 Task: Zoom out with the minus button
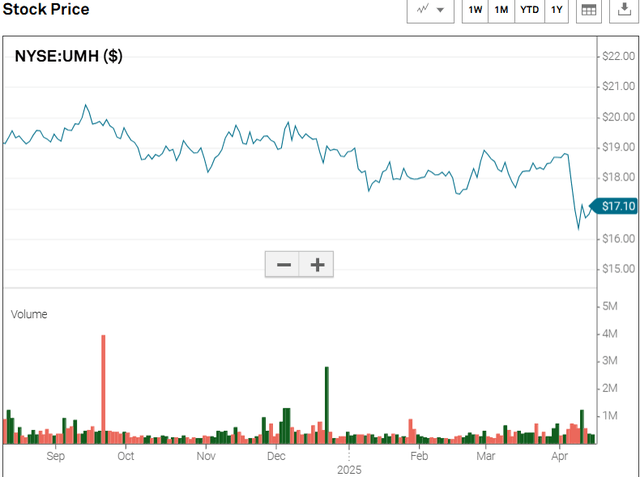coord(282,264)
